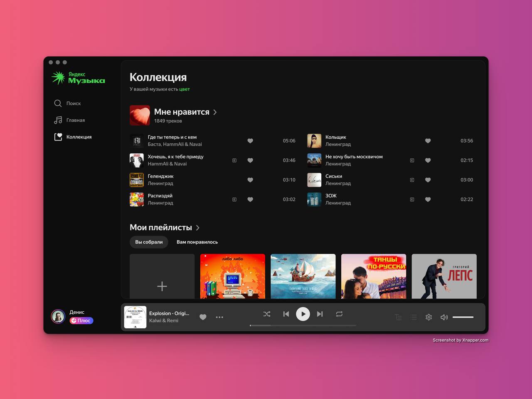Go to Главная page
This screenshot has width=532, height=399.
pos(69,120)
